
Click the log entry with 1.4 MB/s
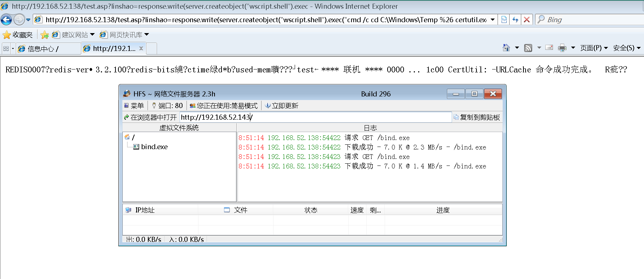pos(362,166)
